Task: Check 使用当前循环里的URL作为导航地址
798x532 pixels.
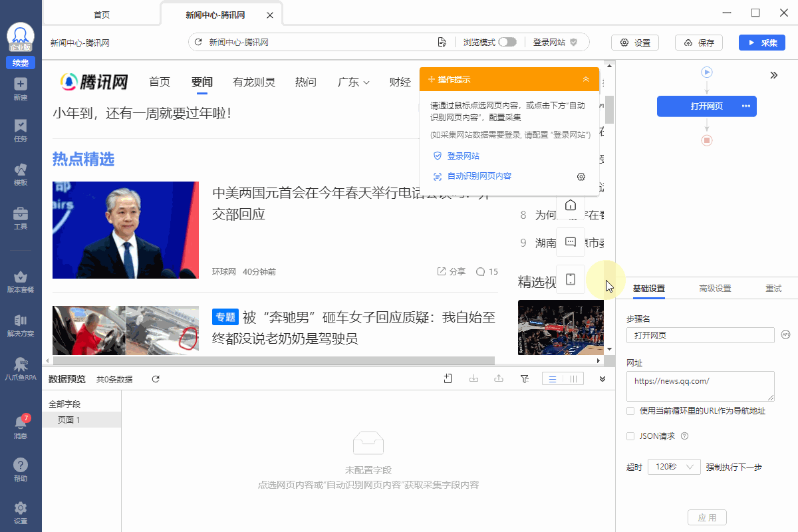Action: point(630,411)
